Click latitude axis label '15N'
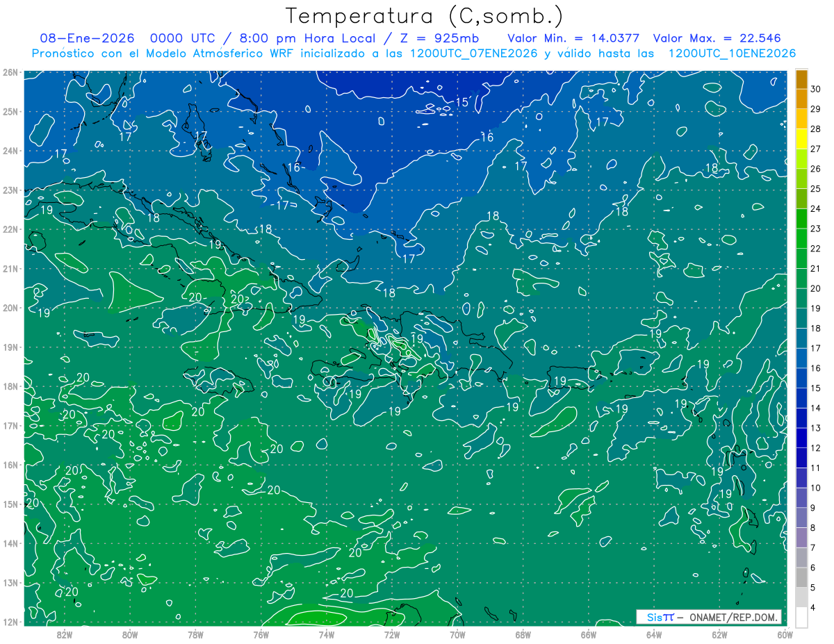834x644 pixels. tap(10, 504)
